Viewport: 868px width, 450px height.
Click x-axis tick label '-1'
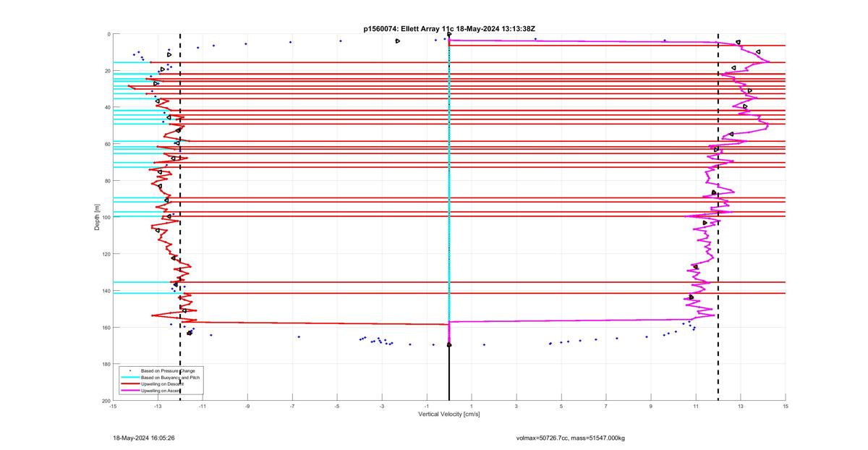click(427, 406)
